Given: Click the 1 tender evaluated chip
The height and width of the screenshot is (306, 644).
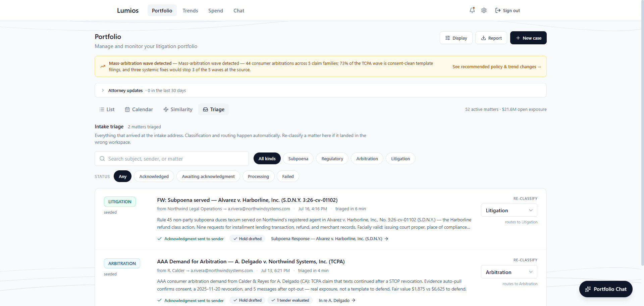Looking at the screenshot, I should 290,300.
